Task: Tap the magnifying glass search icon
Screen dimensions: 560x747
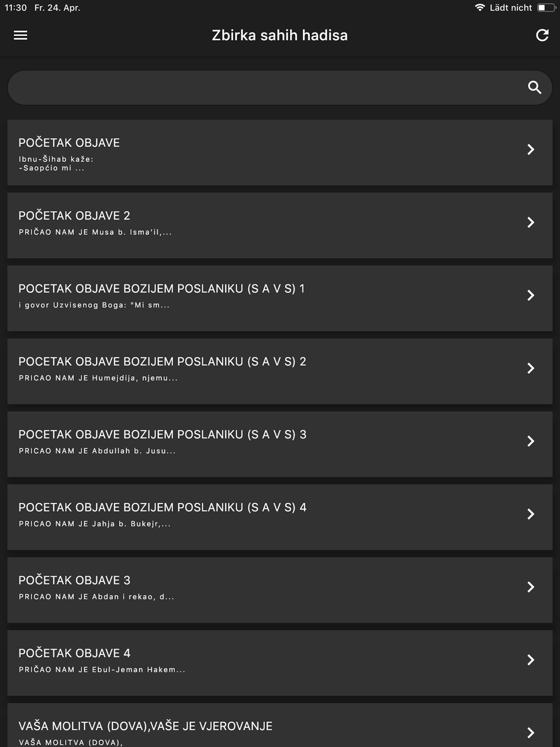Action: [x=535, y=87]
